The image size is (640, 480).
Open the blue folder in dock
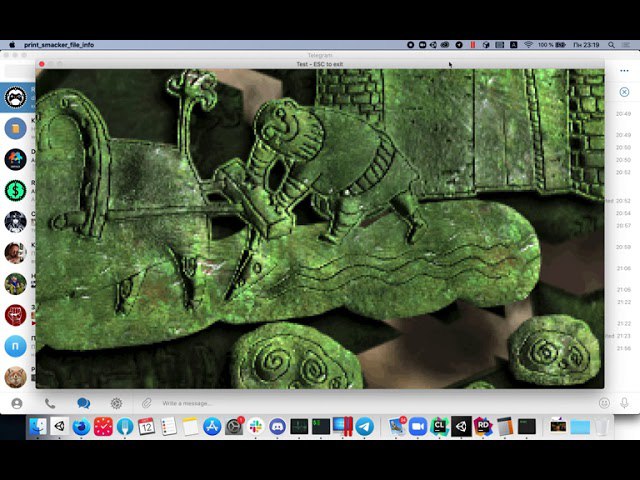coord(580,427)
